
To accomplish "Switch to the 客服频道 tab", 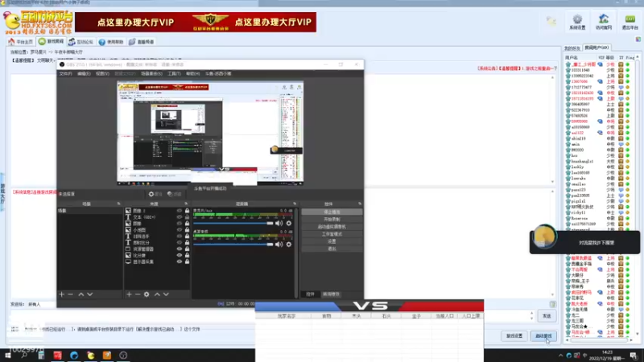I will click(142, 42).
